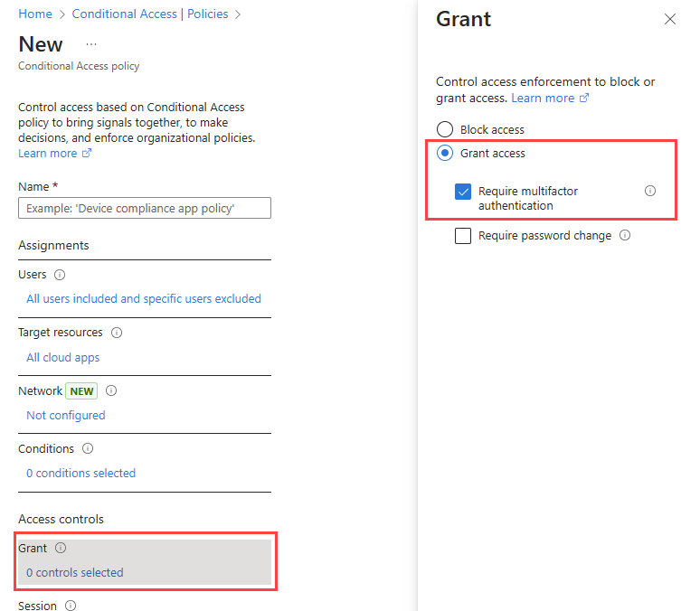The image size is (700, 611).
Task: Click the Conditional Access policy subtitle
Action: pos(79,66)
